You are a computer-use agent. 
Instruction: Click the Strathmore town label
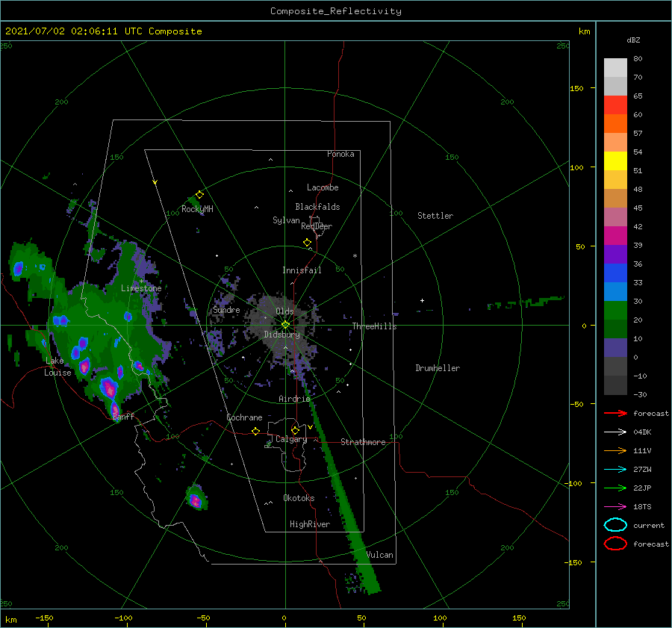click(x=363, y=442)
